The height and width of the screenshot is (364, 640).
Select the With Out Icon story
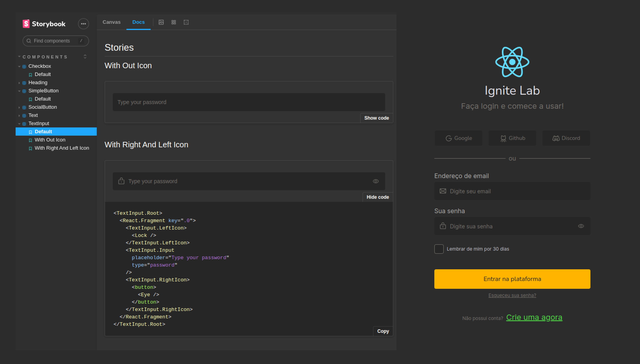click(x=50, y=140)
